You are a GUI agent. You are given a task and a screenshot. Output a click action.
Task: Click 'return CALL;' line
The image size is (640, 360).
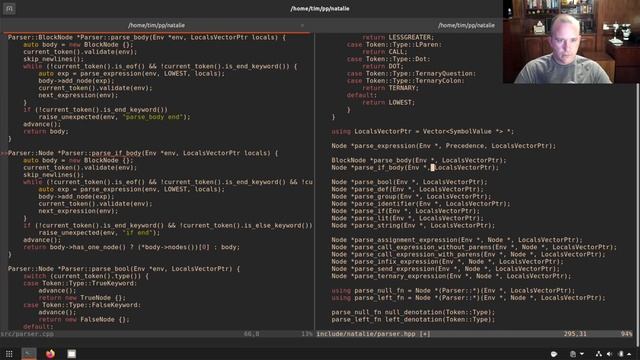385,52
